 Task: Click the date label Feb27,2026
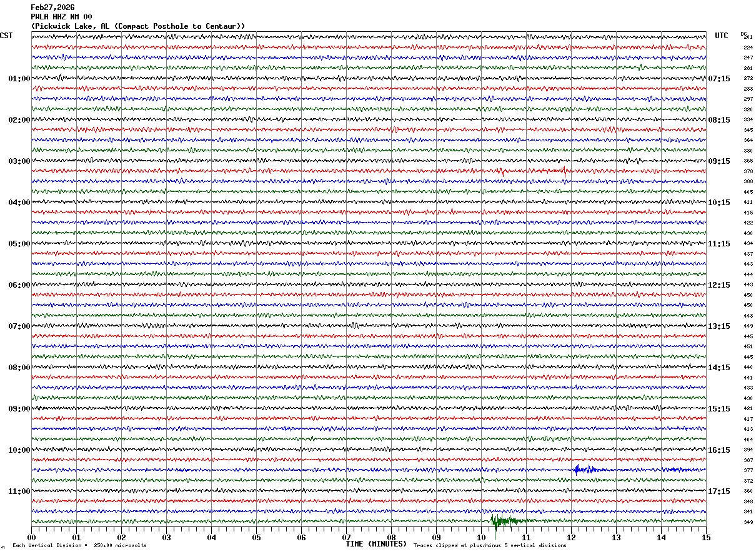click(52, 8)
